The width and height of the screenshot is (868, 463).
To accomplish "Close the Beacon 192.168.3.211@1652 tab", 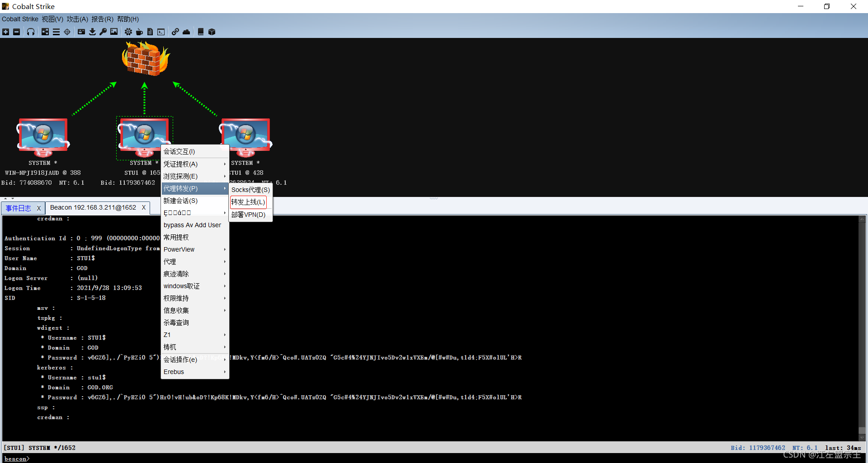I will [144, 207].
